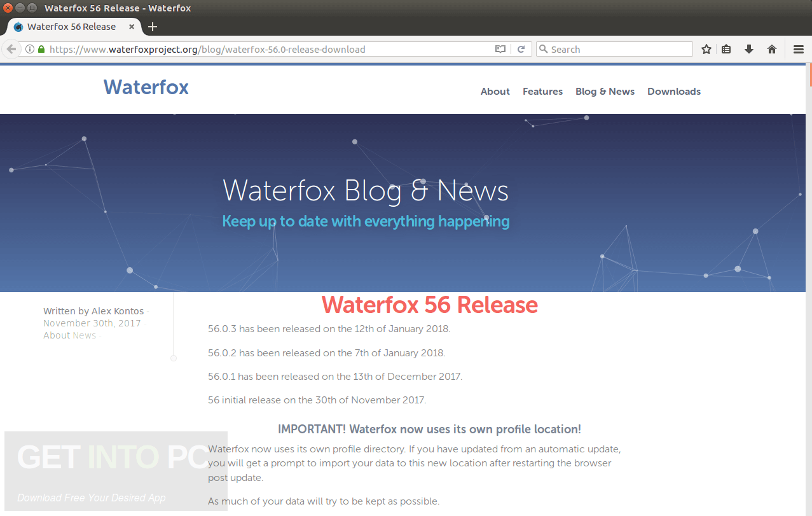Click the magnifier icon in search box
This screenshot has height=516, width=812.
point(543,49)
